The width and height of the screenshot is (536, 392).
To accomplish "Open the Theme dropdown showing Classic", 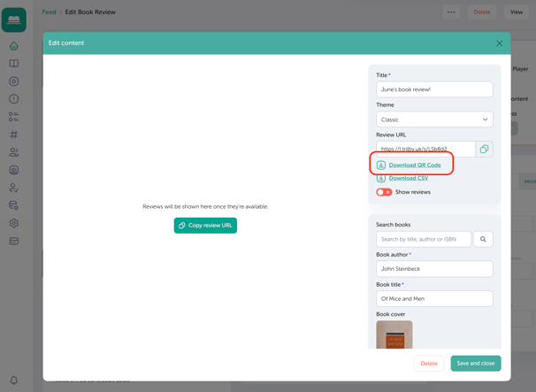I will click(x=434, y=119).
